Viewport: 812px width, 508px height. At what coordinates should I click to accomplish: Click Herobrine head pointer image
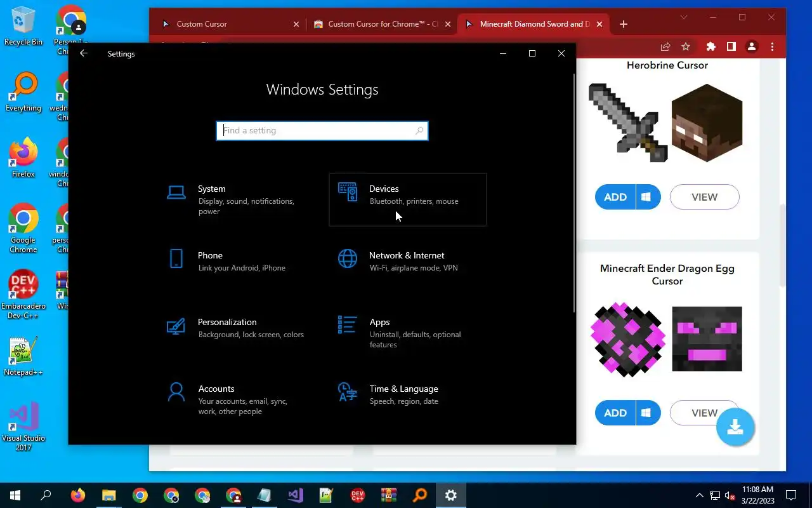(x=707, y=123)
